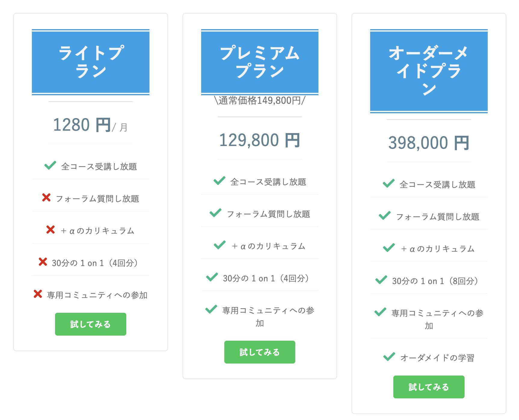This screenshot has height=420, width=519.
Task: Click the 試してみる button under プレミアムプラン
Action: 260,352
